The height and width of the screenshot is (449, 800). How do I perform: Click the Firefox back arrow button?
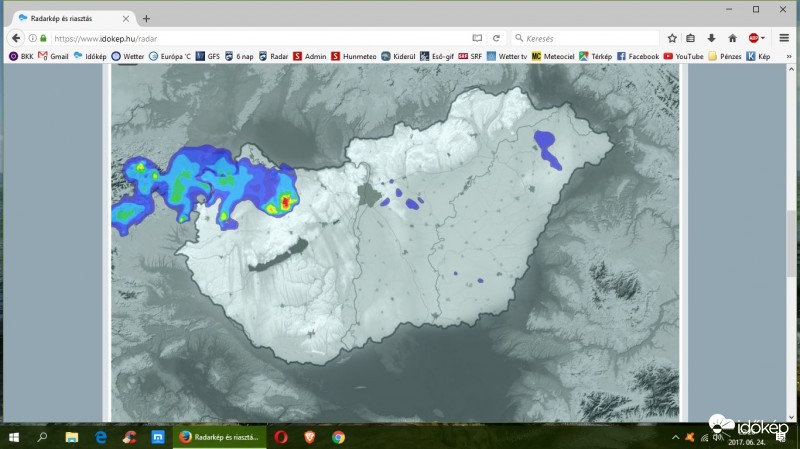15,38
